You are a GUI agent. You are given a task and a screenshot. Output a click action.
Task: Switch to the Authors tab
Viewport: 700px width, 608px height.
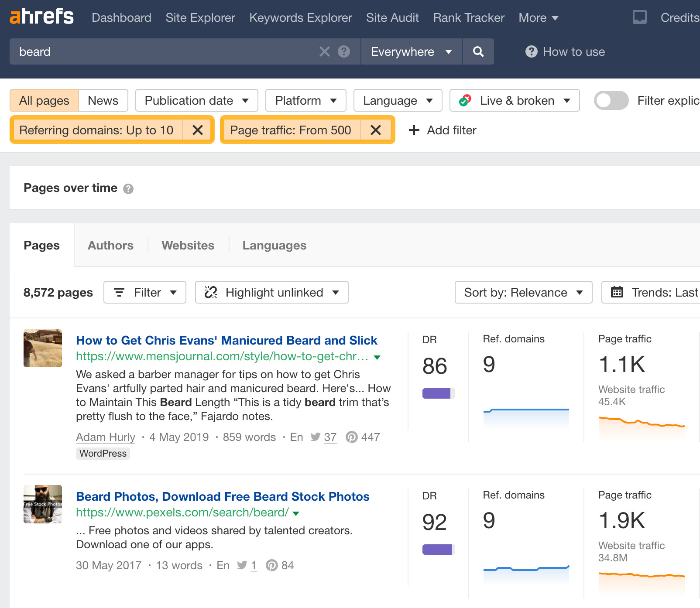110,245
